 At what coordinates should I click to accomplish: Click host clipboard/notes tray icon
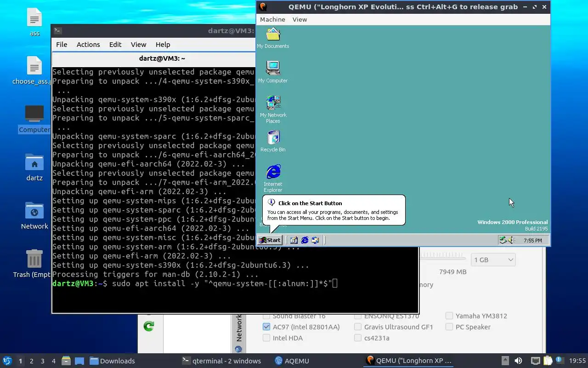click(548, 361)
